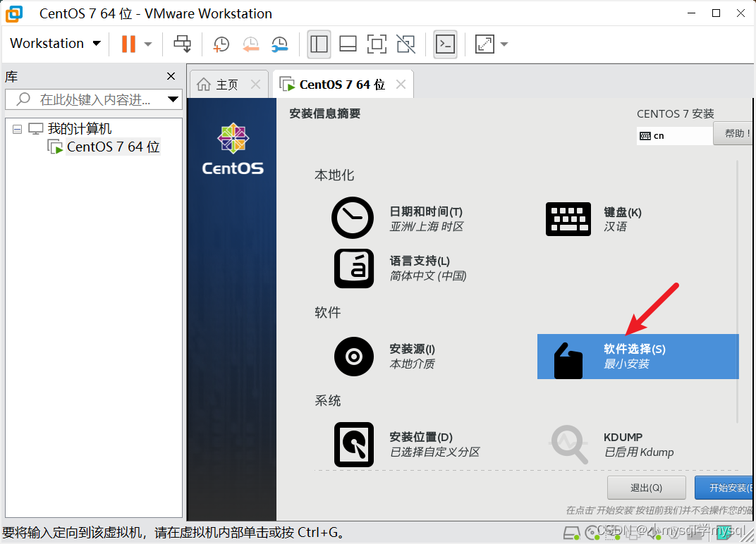Image resolution: width=756 pixels, height=544 pixels.
Task: Open 日期和时间 settings in the installer
Action: click(353, 218)
